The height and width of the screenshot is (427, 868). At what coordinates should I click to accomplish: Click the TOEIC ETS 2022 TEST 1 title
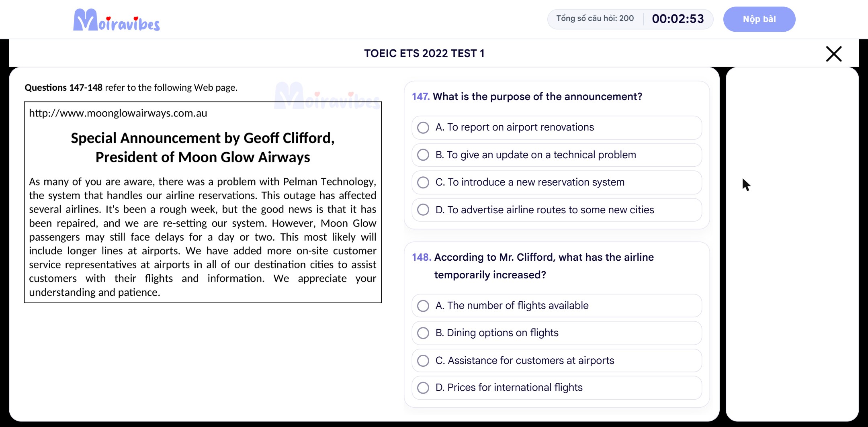point(424,53)
